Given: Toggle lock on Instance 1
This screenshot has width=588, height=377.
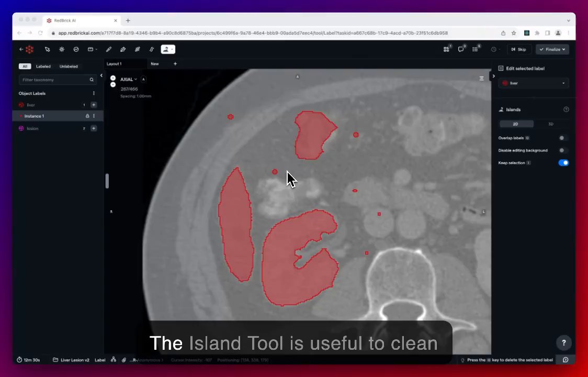Looking at the screenshot, I should click(x=87, y=116).
